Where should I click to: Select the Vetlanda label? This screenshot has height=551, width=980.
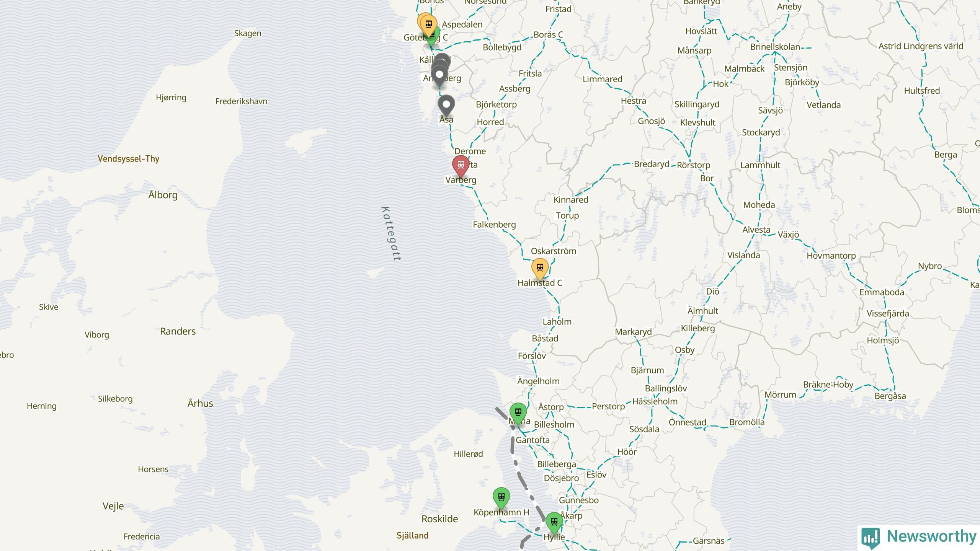(823, 105)
